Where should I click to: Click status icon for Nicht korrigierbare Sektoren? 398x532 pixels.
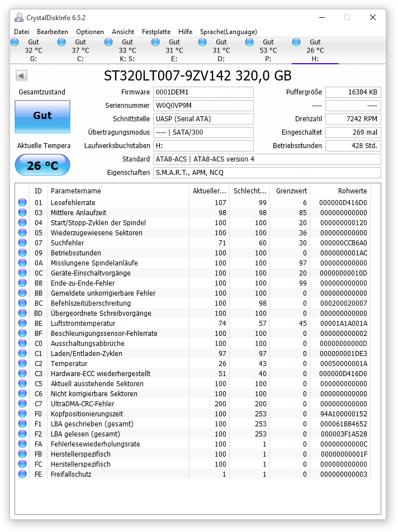[22, 393]
